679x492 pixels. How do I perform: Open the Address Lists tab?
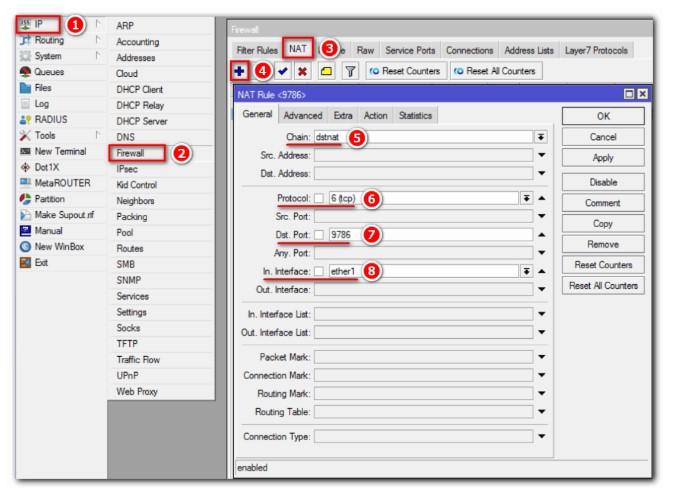529,51
